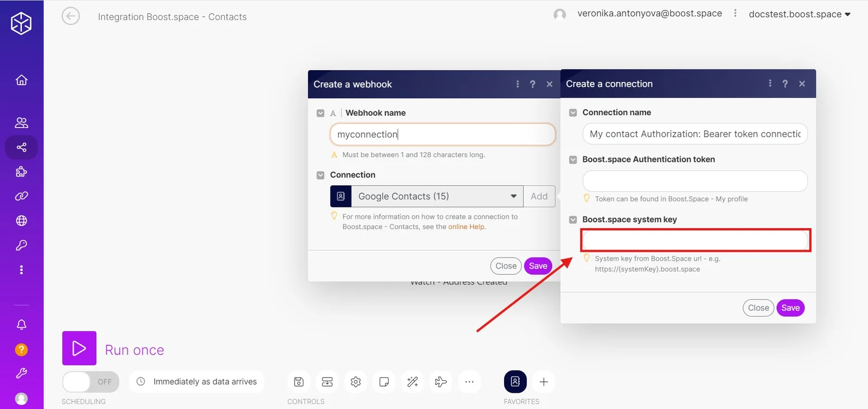Click the Boost.space Authentication token field

click(695, 181)
